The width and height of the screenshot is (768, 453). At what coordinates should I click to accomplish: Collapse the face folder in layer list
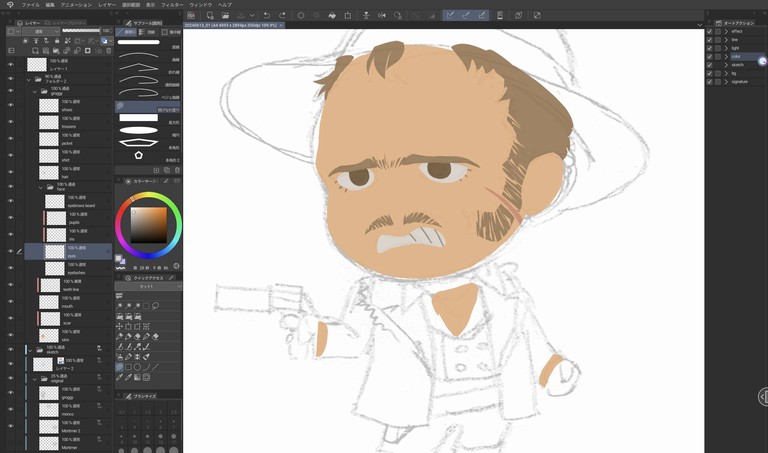pyautogui.click(x=41, y=187)
